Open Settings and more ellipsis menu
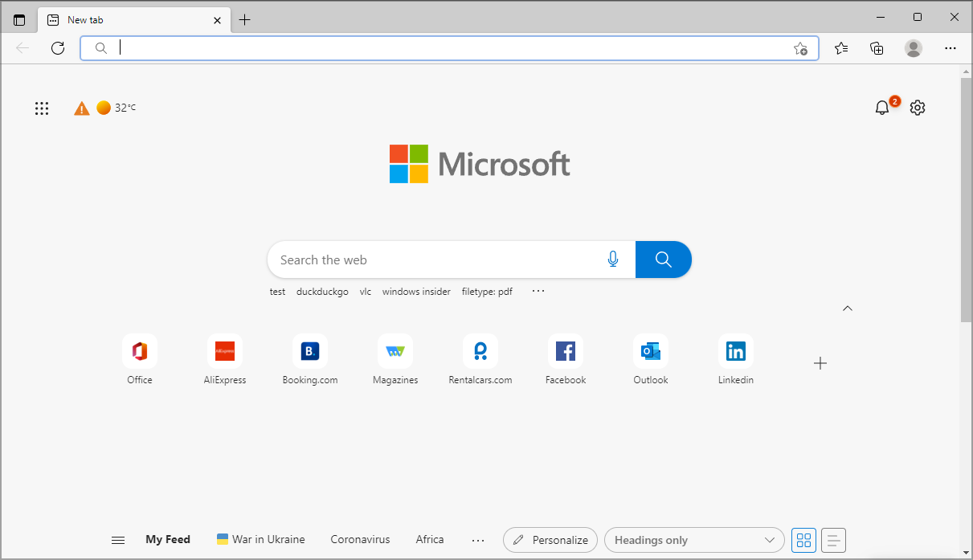 (951, 48)
